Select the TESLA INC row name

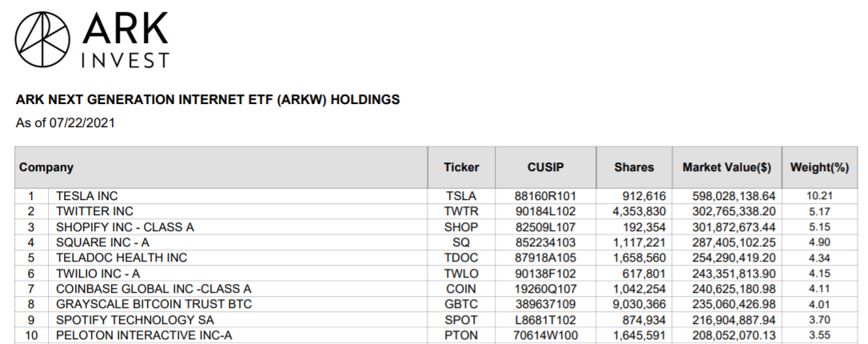point(88,195)
